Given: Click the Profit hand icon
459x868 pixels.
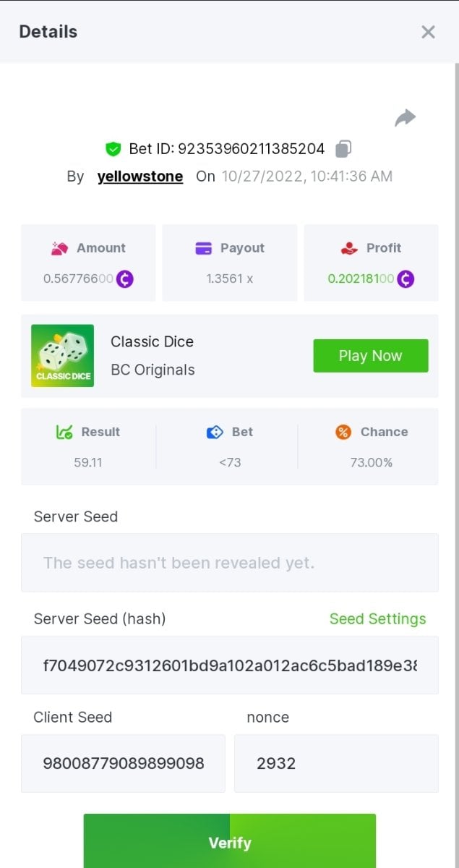Looking at the screenshot, I should coord(349,248).
